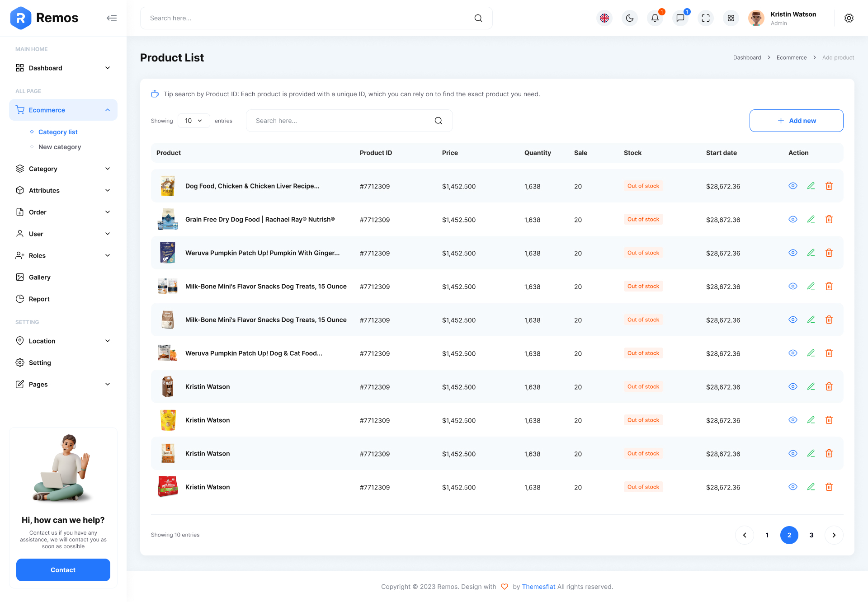Collapse the sidebar with the arrow icon

pos(112,18)
